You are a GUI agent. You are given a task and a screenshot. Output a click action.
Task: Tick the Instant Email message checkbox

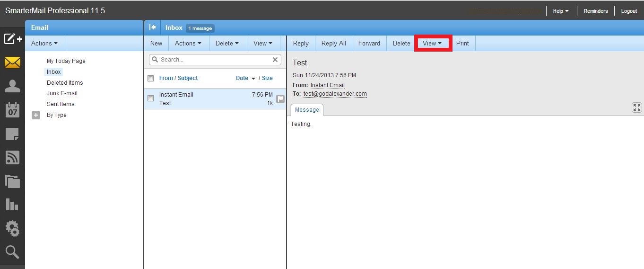[151, 99]
